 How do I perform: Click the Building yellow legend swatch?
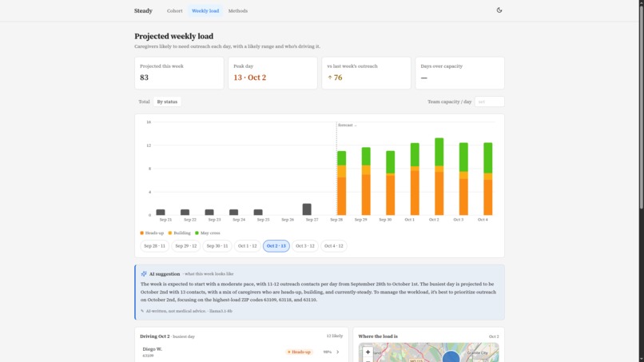tap(170, 233)
